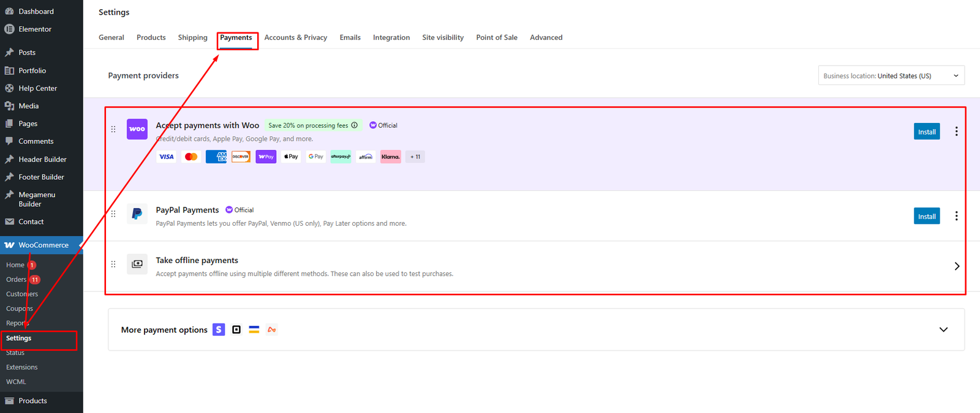The height and width of the screenshot is (413, 980).
Task: Click the Affirm icon
Action: click(366, 157)
